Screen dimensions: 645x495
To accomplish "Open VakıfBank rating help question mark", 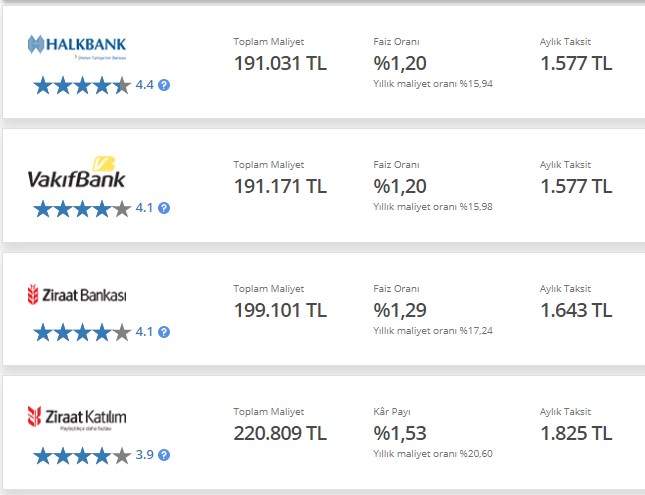I will coord(164,208).
